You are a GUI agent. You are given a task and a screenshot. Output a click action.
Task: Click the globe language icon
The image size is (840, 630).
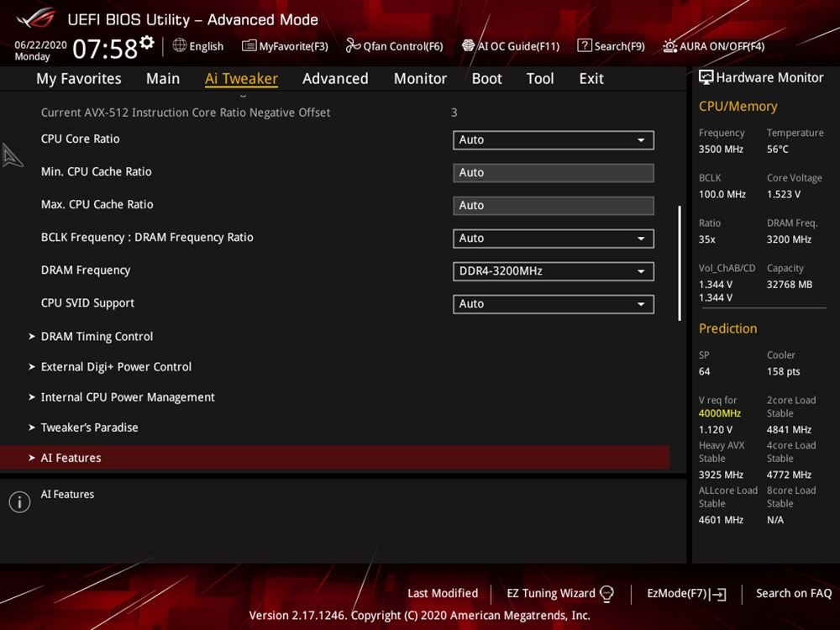pyautogui.click(x=180, y=45)
